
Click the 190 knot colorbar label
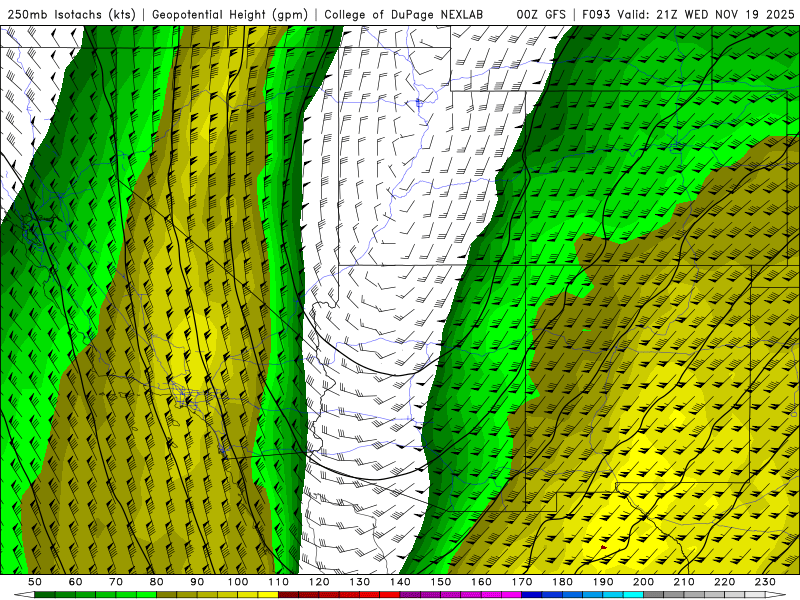604,582
